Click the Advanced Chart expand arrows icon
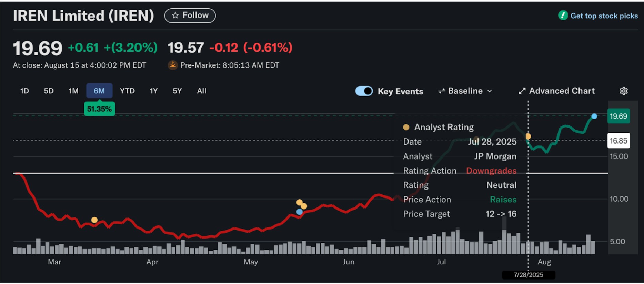This screenshot has width=644, height=284. (522, 91)
